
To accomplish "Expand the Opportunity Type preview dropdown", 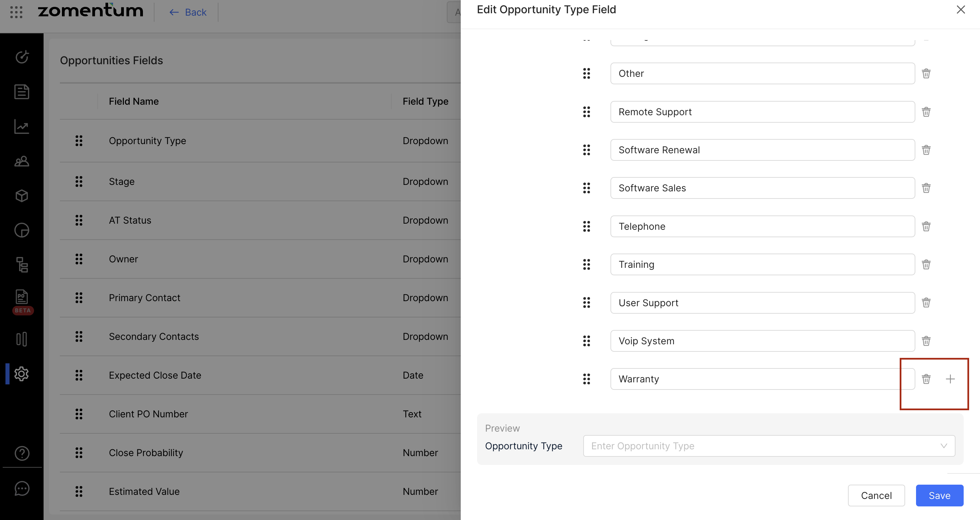I will 768,446.
